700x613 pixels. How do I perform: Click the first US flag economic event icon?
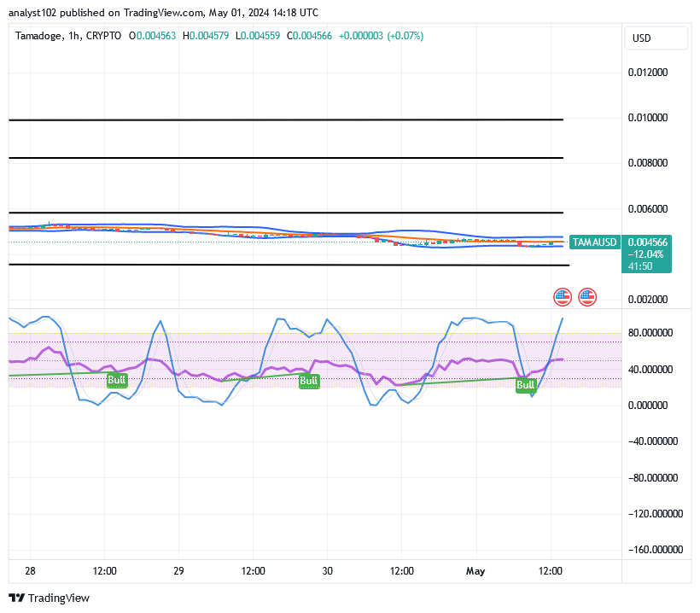[563, 297]
